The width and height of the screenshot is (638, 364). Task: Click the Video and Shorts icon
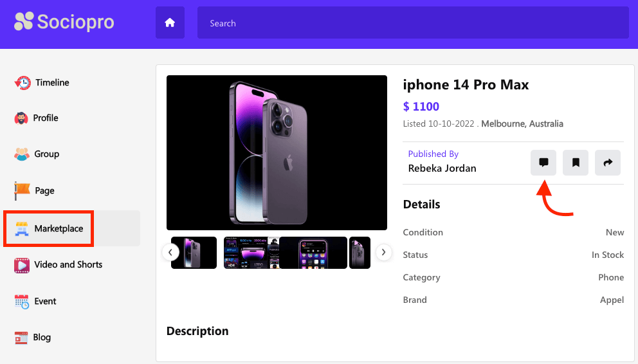tap(22, 265)
